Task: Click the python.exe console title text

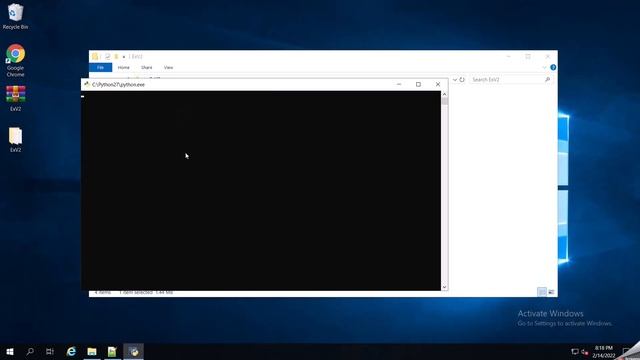Action: click(118, 84)
